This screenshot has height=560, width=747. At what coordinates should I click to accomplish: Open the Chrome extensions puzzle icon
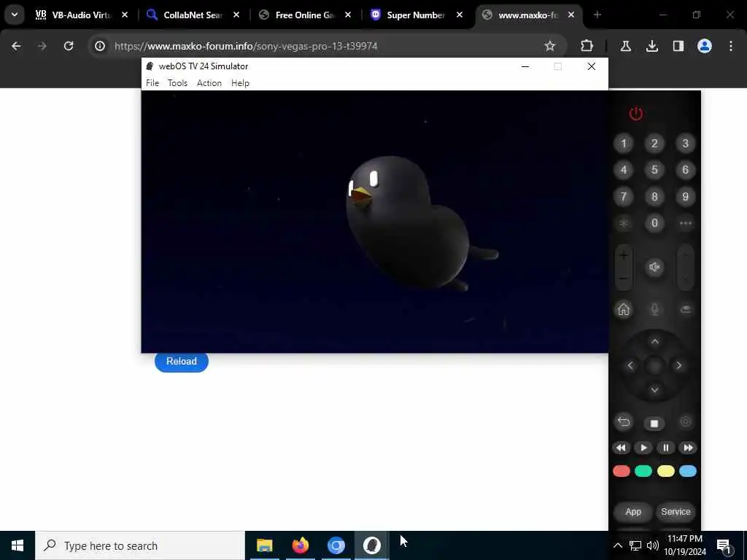(x=587, y=46)
